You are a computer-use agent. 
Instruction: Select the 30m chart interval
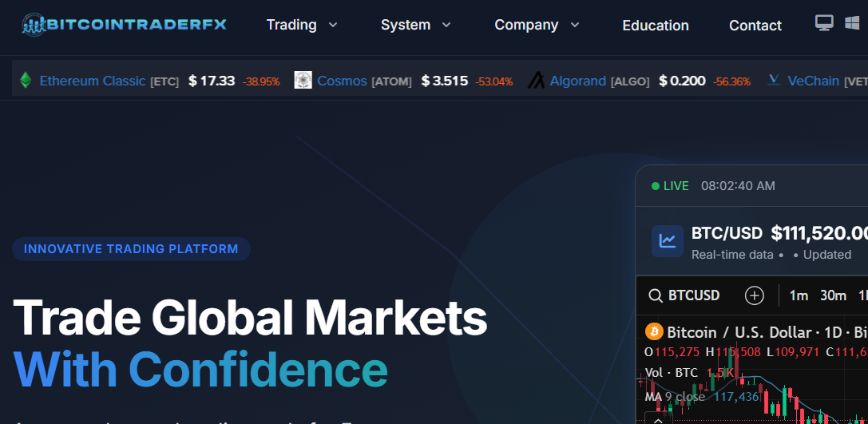(833, 296)
